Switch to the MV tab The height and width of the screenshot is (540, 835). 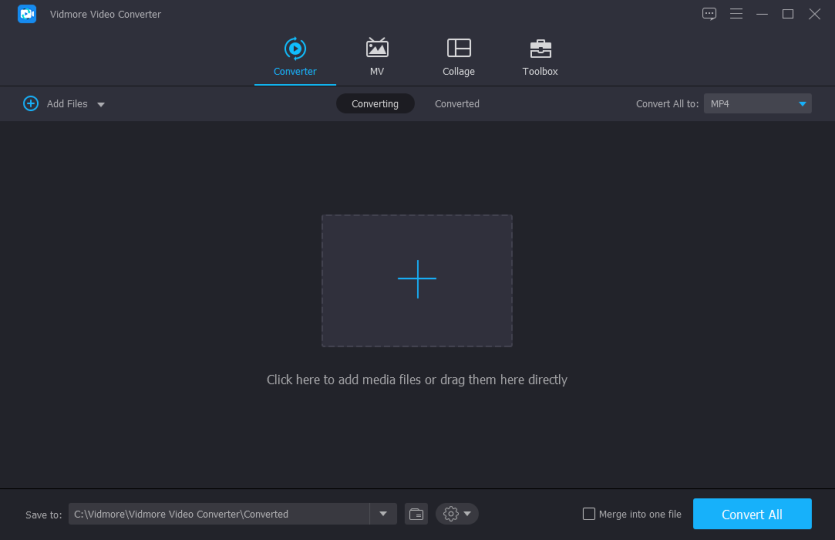click(376, 57)
